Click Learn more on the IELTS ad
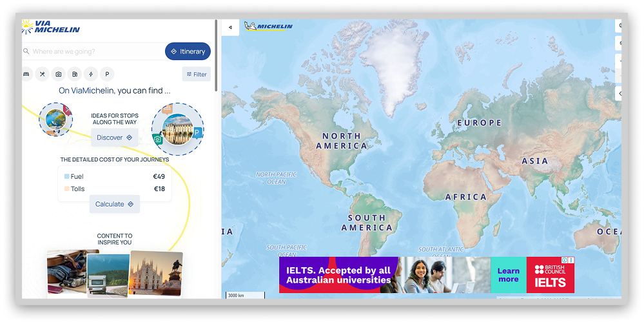Screen dimensions: 644x324 click(508, 275)
